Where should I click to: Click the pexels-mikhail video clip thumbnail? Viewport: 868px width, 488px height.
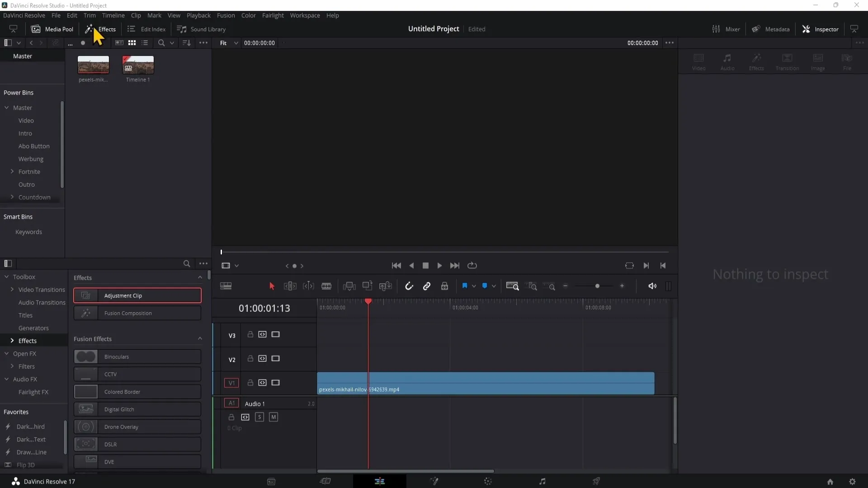93,65
